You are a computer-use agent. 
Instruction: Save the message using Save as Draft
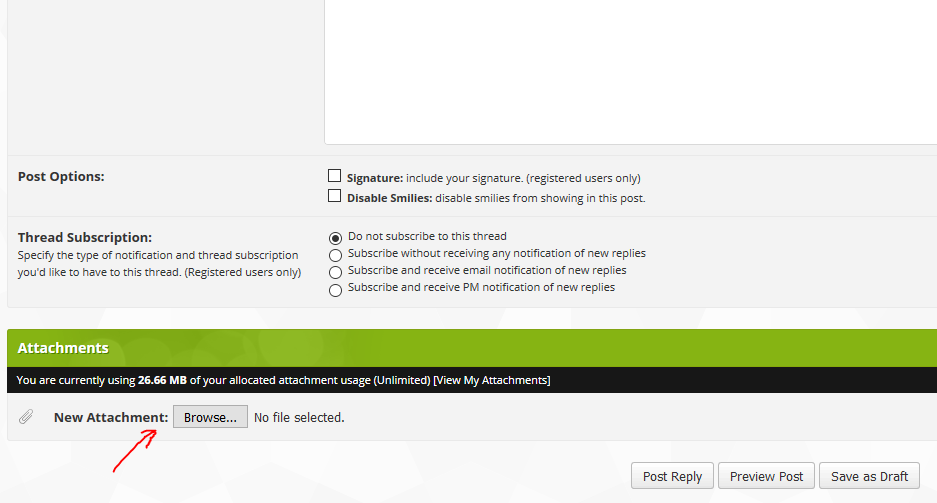tap(869, 476)
